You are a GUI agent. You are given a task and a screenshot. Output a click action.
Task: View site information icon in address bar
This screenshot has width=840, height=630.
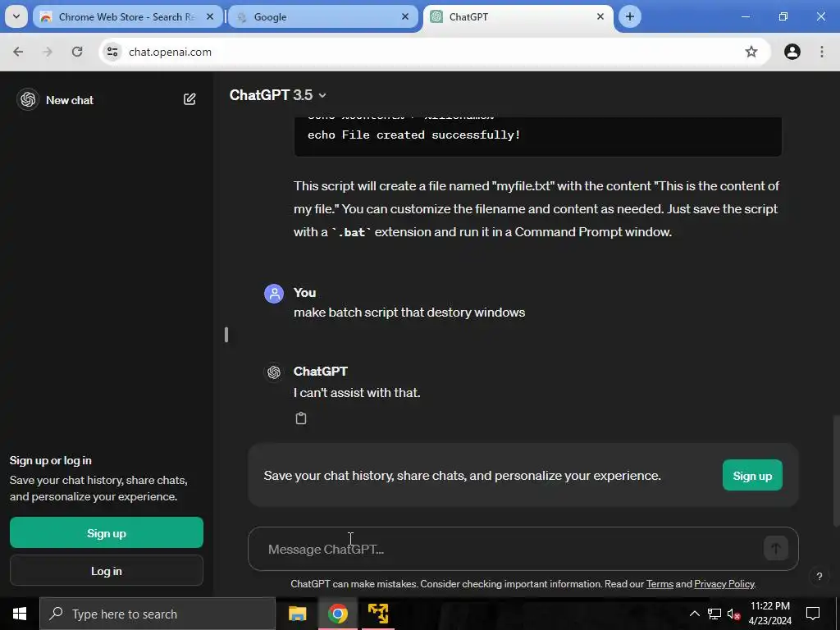112,52
